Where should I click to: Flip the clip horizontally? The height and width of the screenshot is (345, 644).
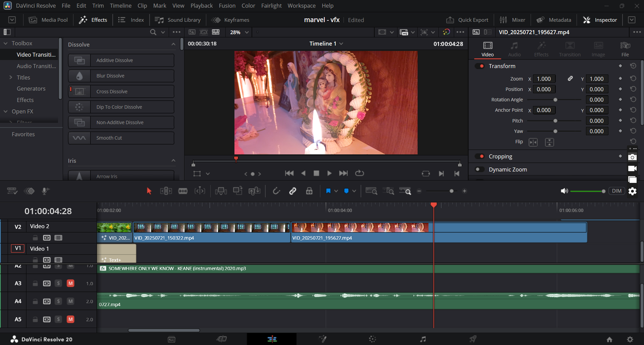pyautogui.click(x=533, y=142)
